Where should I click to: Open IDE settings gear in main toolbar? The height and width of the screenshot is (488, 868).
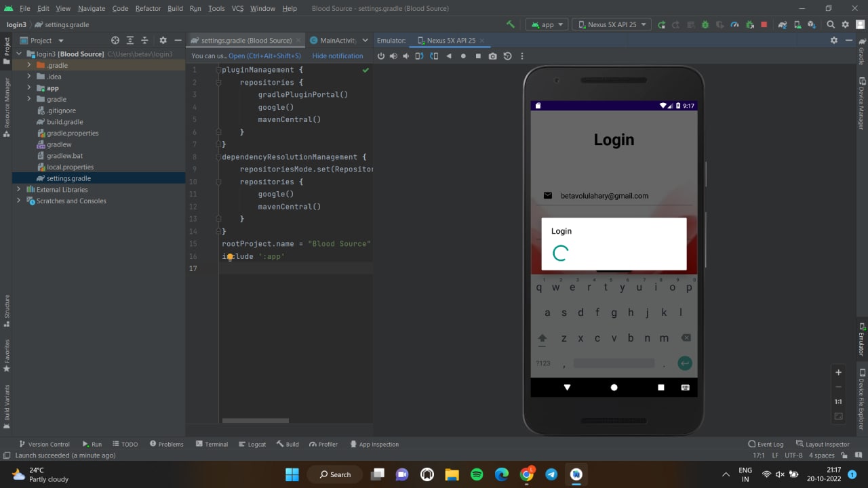(845, 24)
